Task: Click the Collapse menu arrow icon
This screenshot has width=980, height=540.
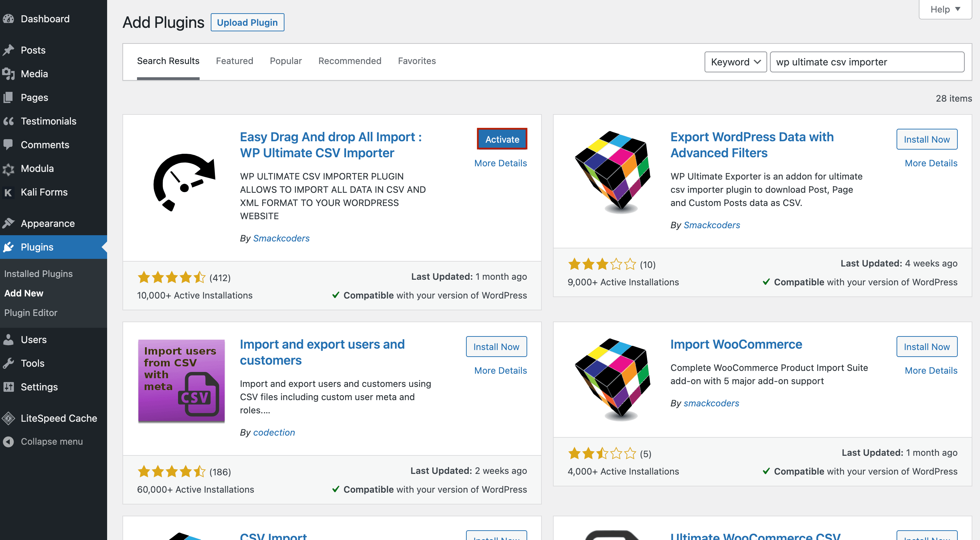Action: point(8,442)
